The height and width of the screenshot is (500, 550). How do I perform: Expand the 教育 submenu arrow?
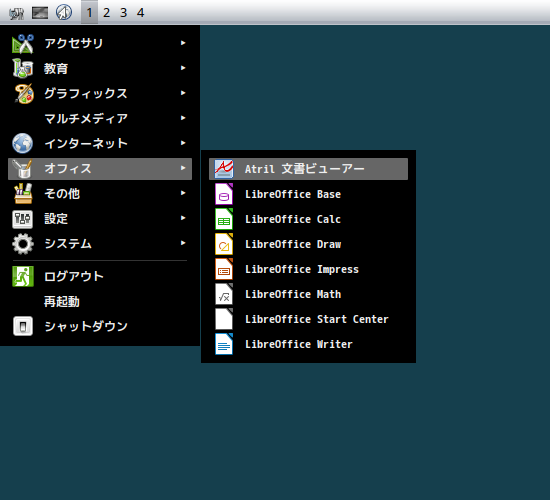pyautogui.click(x=183, y=68)
